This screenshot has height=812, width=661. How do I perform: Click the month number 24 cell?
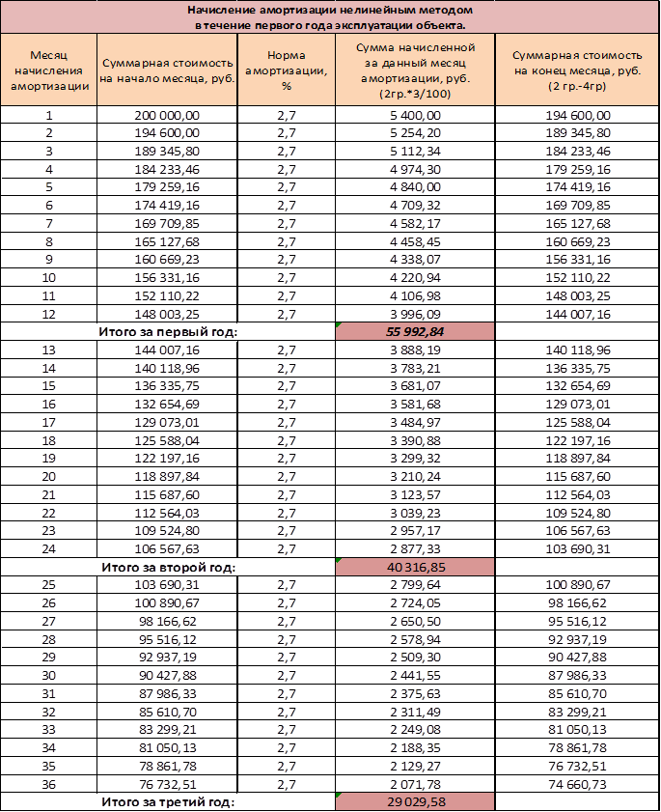[x=48, y=549]
